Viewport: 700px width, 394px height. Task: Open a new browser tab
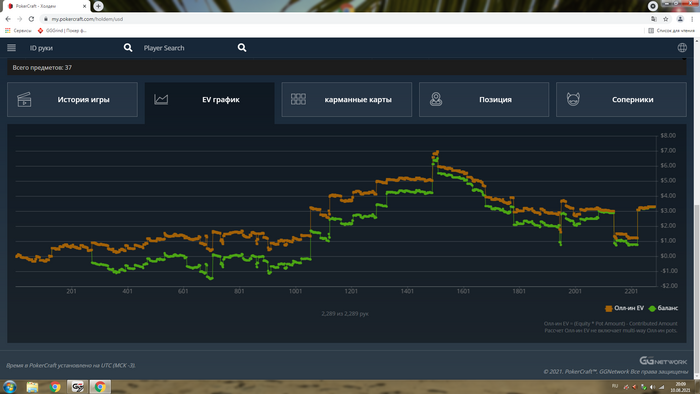pyautogui.click(x=98, y=6)
